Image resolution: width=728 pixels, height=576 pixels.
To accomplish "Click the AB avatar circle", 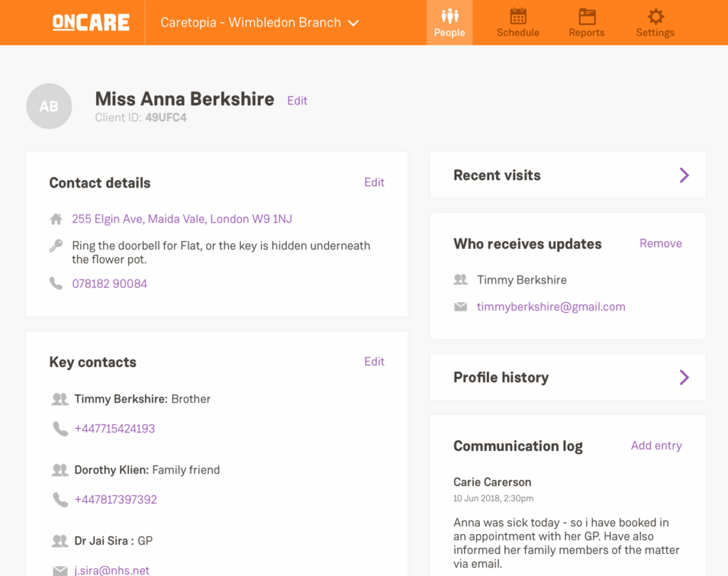I will [49, 107].
